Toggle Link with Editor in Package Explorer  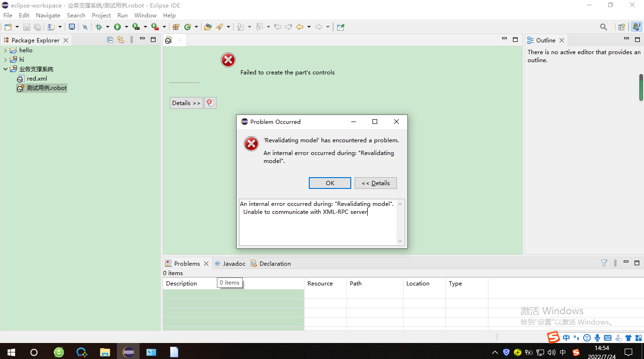(x=121, y=40)
